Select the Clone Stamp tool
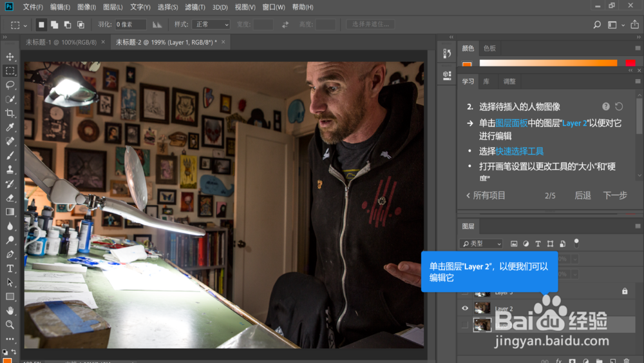This screenshot has width=644, height=363. pyautogui.click(x=10, y=170)
